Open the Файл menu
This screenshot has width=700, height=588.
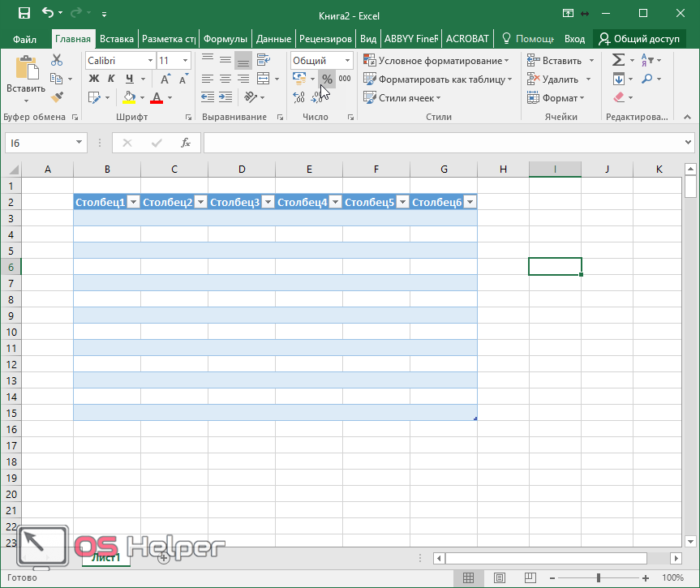click(x=24, y=39)
